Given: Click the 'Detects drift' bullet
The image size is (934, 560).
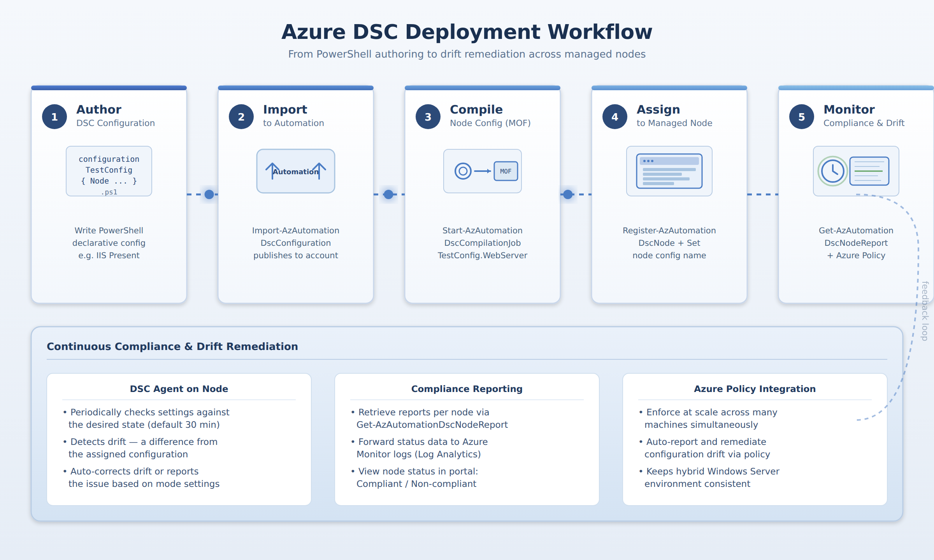Looking at the screenshot, I should tap(140, 442).
